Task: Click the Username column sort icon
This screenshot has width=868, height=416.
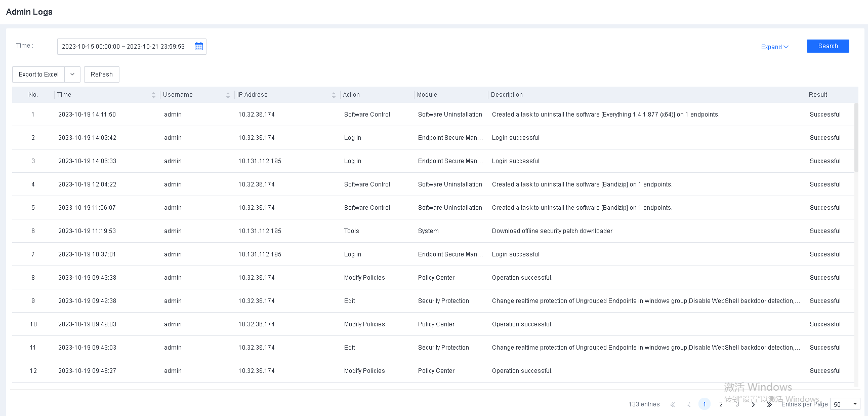Action: click(228, 95)
